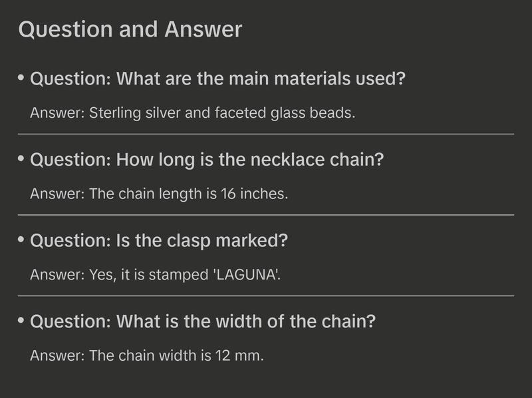
Task: Click the bullet before the clasp question
Action: [x=21, y=240]
